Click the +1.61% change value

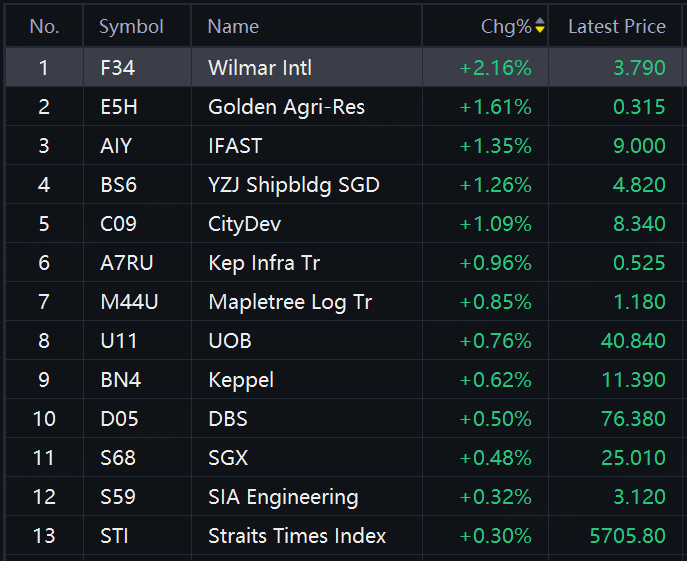coord(496,107)
